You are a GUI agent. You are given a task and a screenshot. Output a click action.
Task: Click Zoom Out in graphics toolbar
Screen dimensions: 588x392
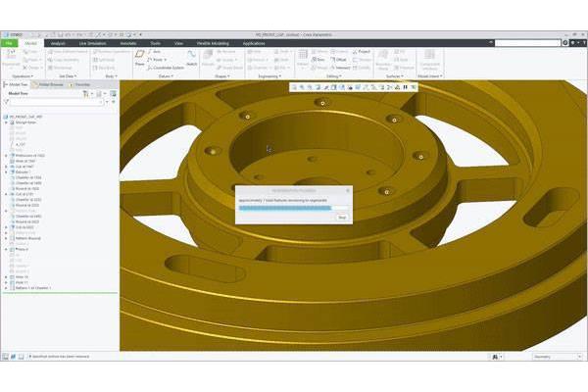[310, 87]
